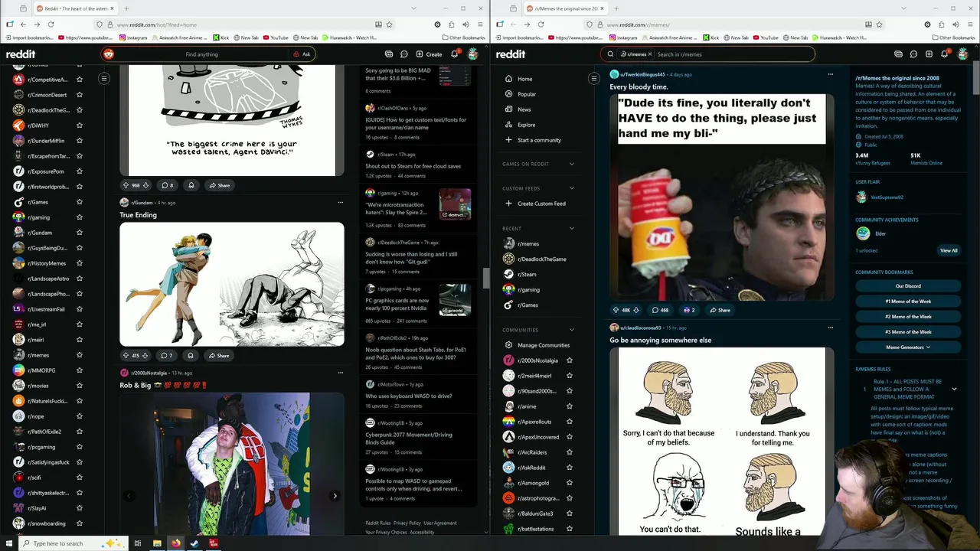Go to Home in right window navigation
The image size is (980, 551).
[524, 79]
